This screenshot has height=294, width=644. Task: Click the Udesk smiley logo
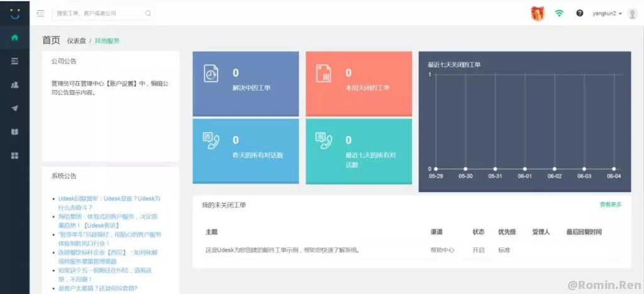point(14,13)
